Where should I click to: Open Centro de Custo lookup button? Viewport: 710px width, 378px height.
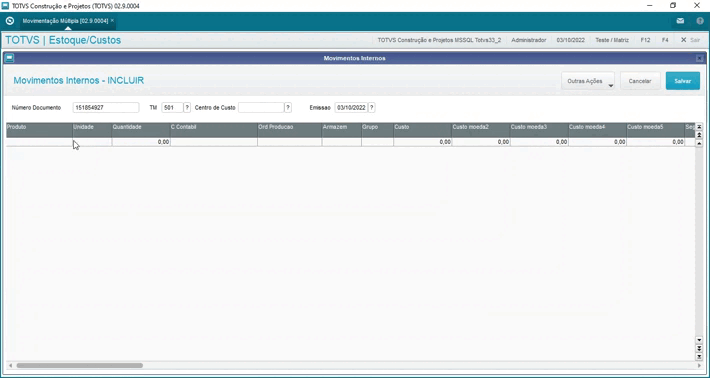(x=288, y=108)
